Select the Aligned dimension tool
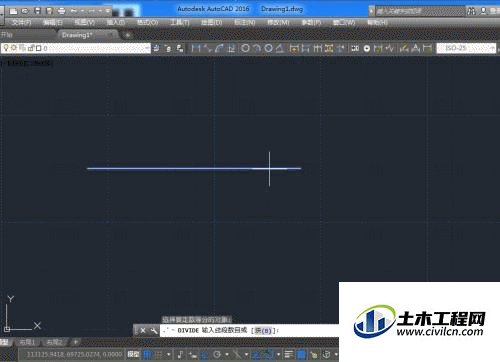 [208, 48]
